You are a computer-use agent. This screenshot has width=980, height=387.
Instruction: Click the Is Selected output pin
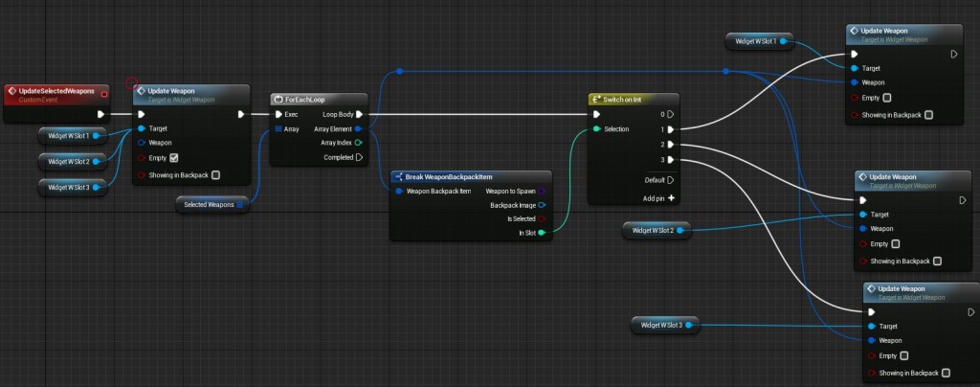(x=542, y=218)
